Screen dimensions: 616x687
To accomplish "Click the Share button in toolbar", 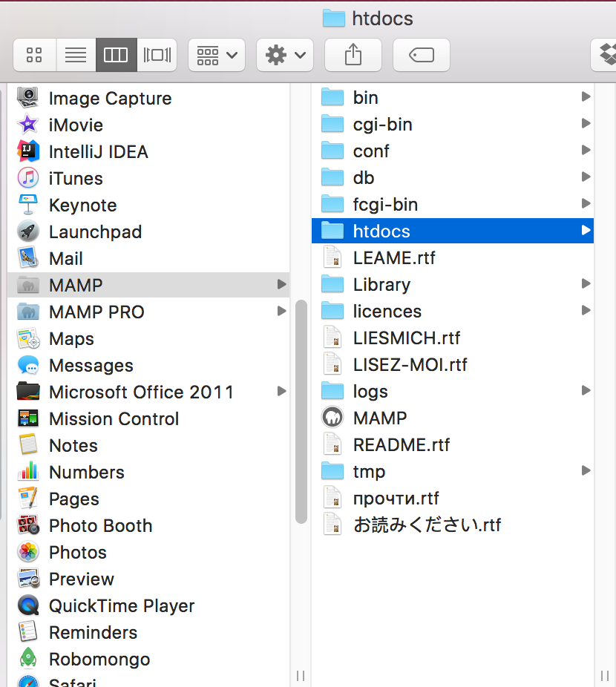I will click(353, 55).
